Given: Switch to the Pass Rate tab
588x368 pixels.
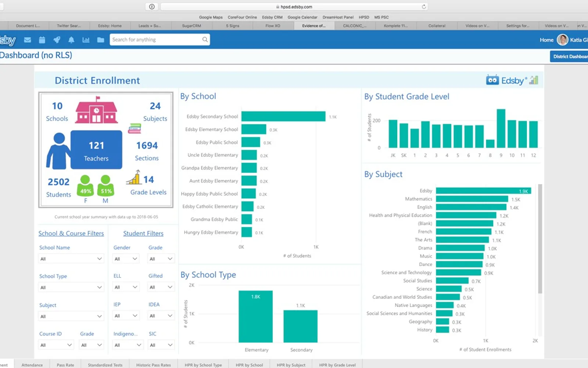Looking at the screenshot, I should (65, 365).
